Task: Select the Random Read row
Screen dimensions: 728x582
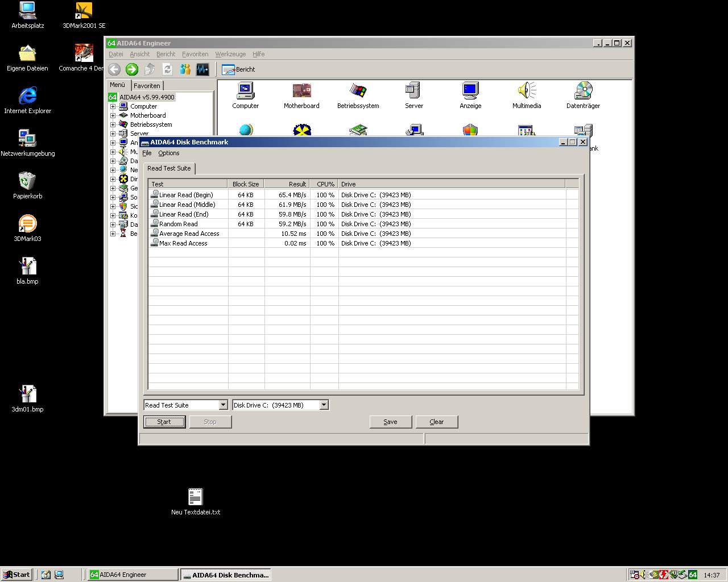Action: point(363,224)
